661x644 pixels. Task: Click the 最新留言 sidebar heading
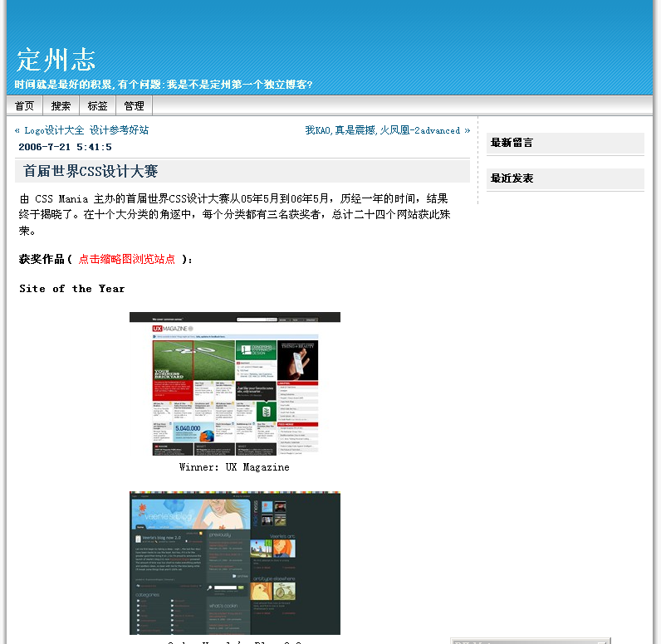[512, 143]
